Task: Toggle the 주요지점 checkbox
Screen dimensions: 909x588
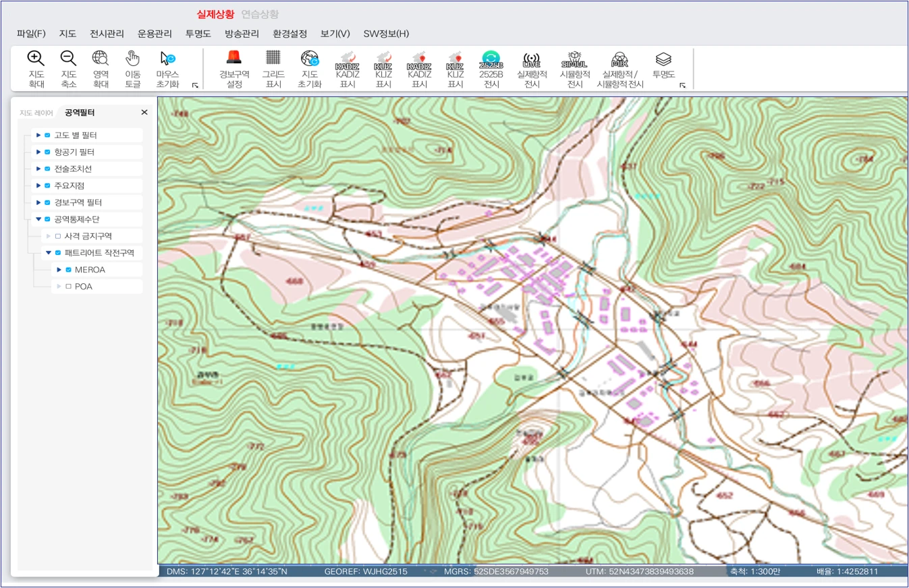Action: pos(47,185)
